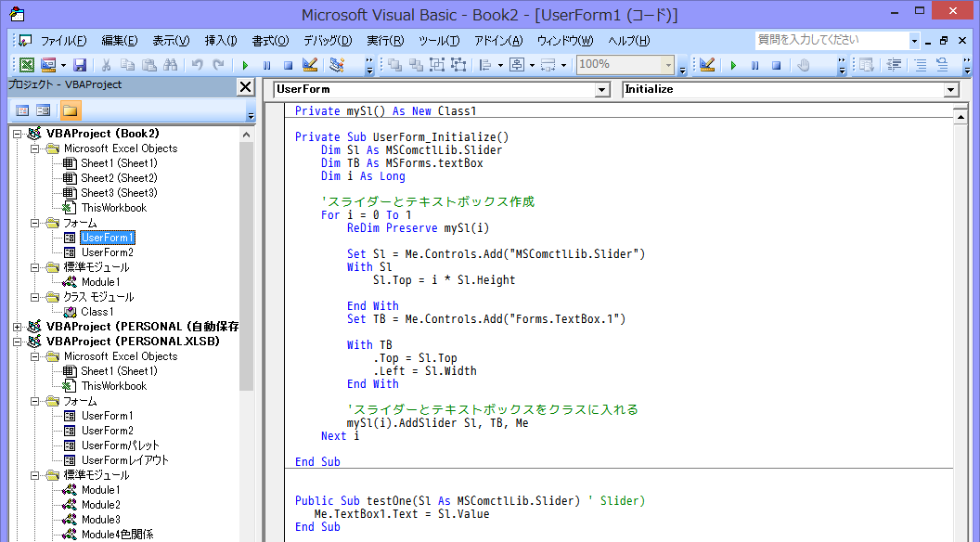The height and width of the screenshot is (542, 980).
Task: Collapse the VBAProject (PERSONAL.XLSB) node
Action: click(18, 342)
